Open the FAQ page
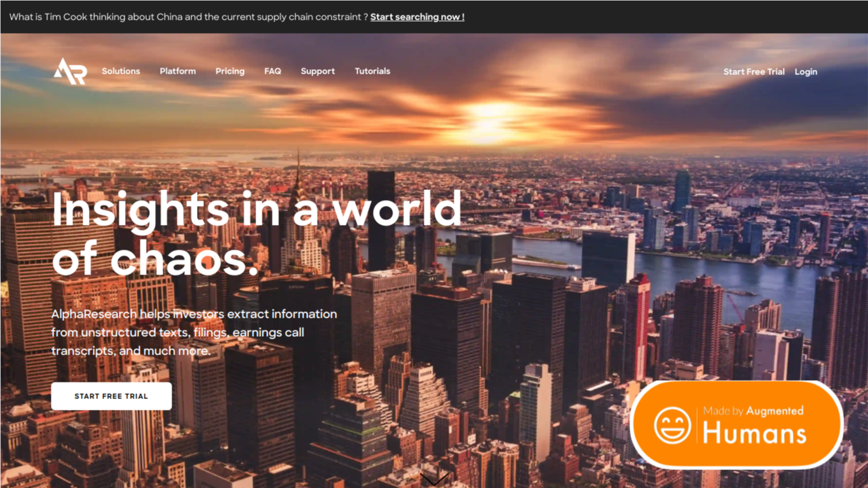 (273, 71)
